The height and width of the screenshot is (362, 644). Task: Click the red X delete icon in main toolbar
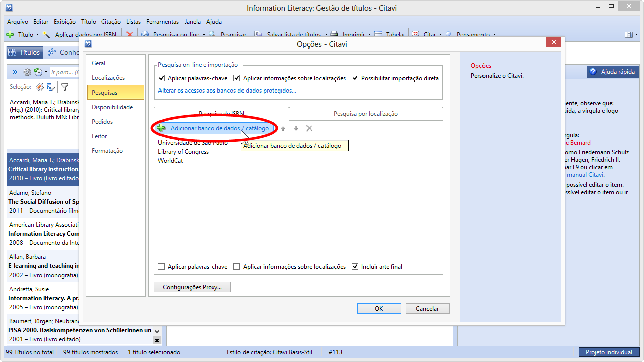[129, 35]
